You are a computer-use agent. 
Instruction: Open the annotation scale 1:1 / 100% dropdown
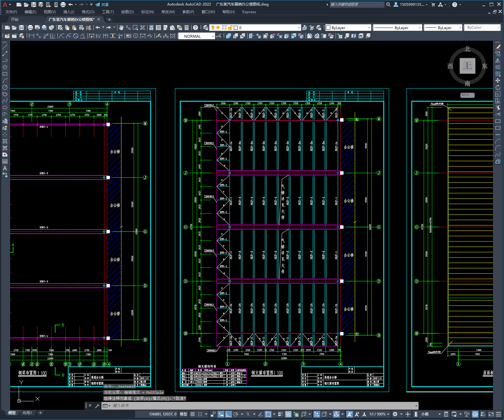[379, 414]
